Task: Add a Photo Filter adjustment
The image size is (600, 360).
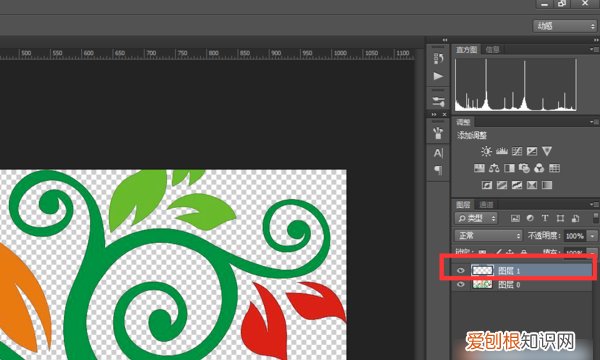Action: click(x=524, y=168)
